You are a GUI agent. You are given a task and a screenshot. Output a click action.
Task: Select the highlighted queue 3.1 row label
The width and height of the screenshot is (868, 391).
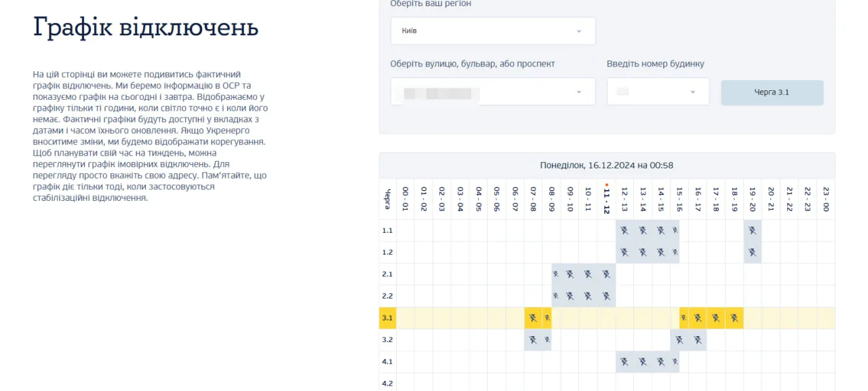click(x=387, y=318)
